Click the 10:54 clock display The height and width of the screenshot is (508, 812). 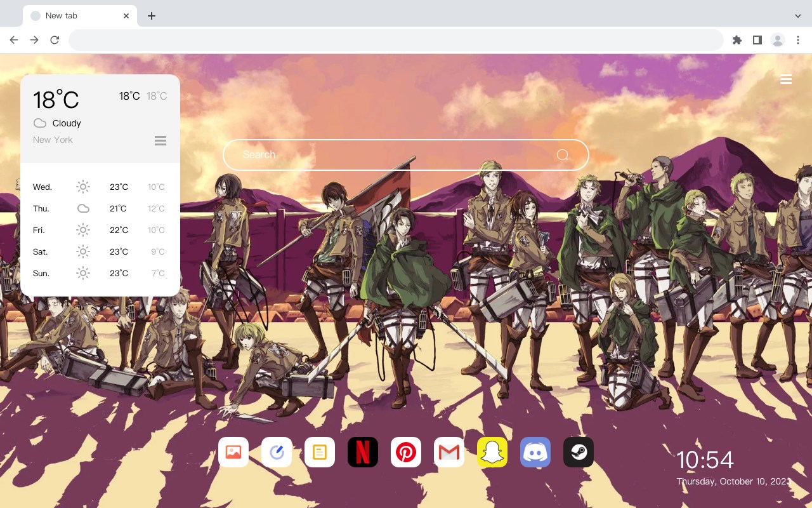coord(705,460)
